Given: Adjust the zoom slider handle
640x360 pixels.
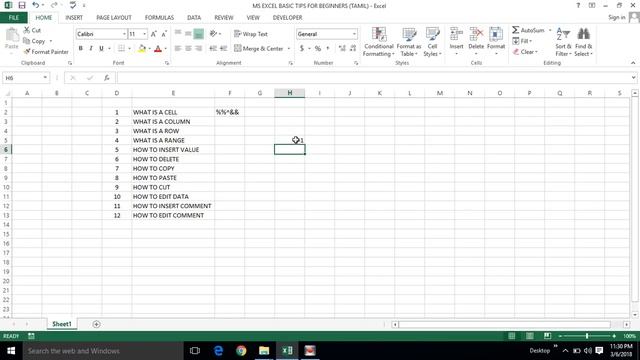Looking at the screenshot, I should pyautogui.click(x=587, y=336).
